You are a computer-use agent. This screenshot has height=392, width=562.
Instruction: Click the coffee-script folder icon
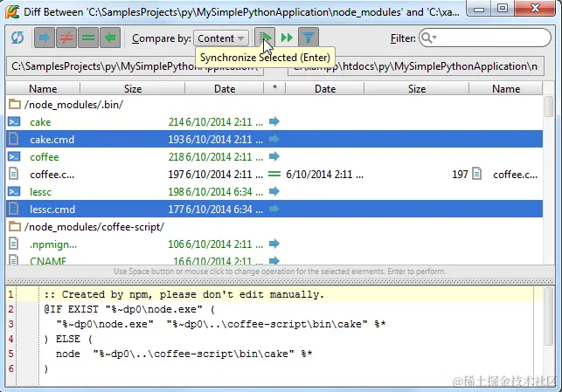(14, 226)
